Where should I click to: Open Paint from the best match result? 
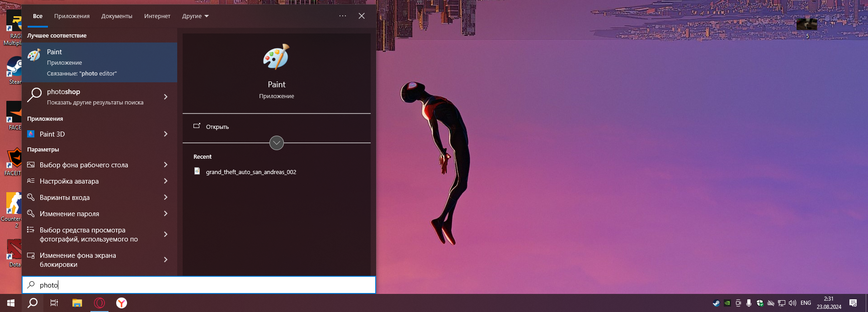pos(99,62)
